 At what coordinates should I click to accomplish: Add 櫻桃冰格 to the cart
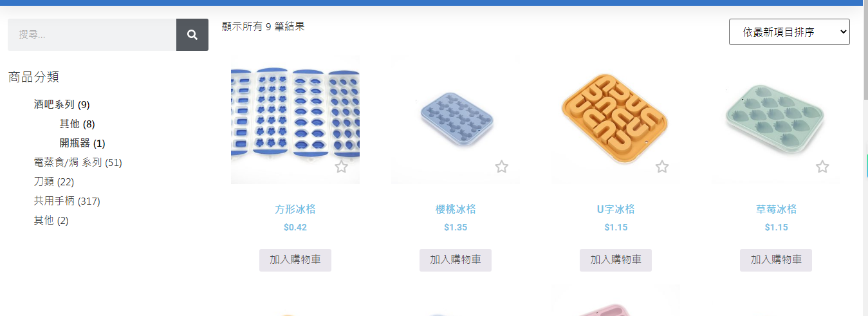click(x=456, y=260)
